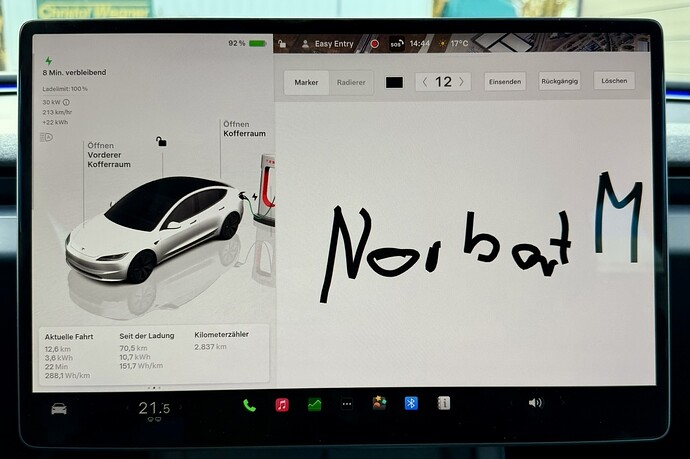Open car controls icon in bottom bar
The image size is (690, 459).
[x=59, y=409]
